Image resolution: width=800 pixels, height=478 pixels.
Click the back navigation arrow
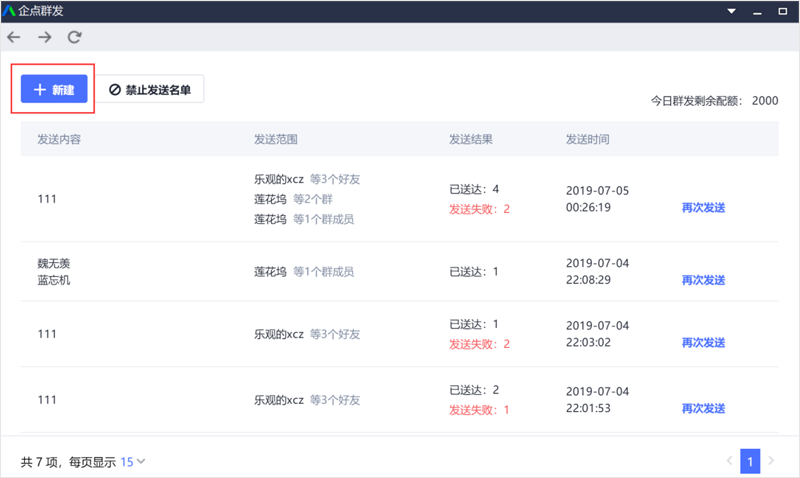click(13, 37)
